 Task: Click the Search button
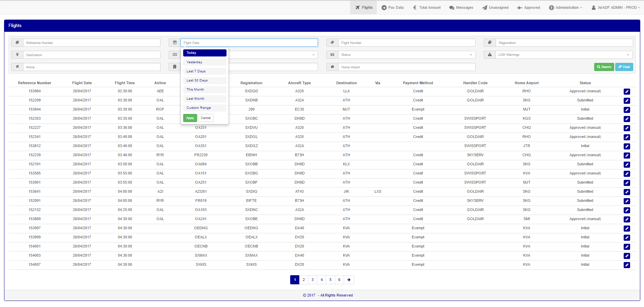604,67
